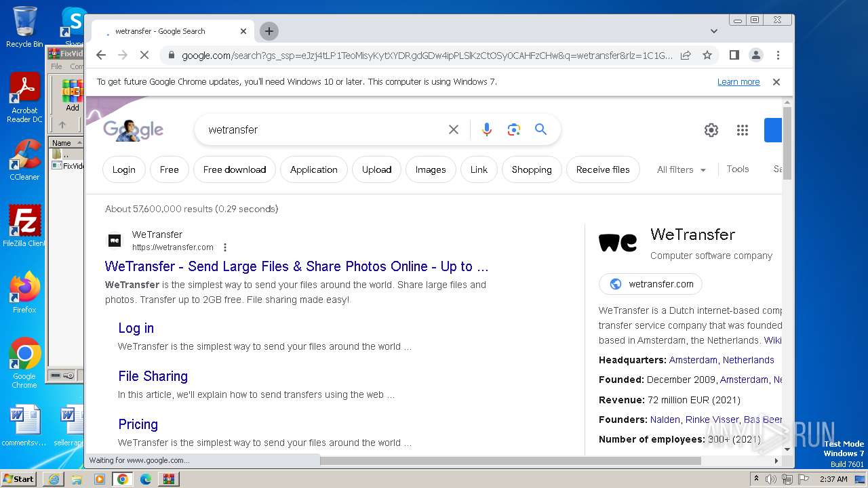Select the Application filter chip
Viewport: 868px width, 488px height.
[x=314, y=169]
